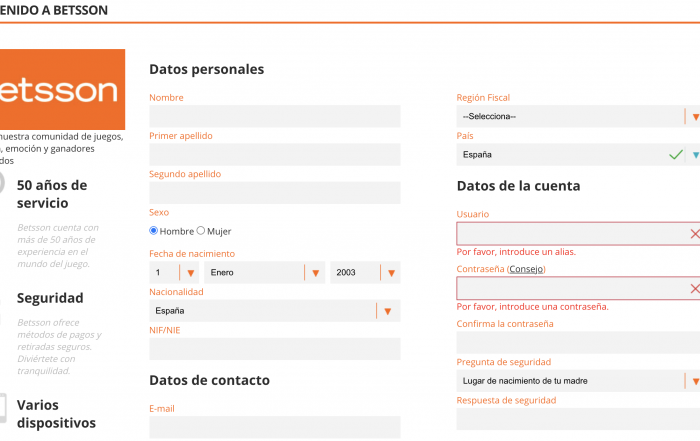Open the Pregunta de seguridad dropdown
This screenshot has width=700, height=441.
coord(578,381)
